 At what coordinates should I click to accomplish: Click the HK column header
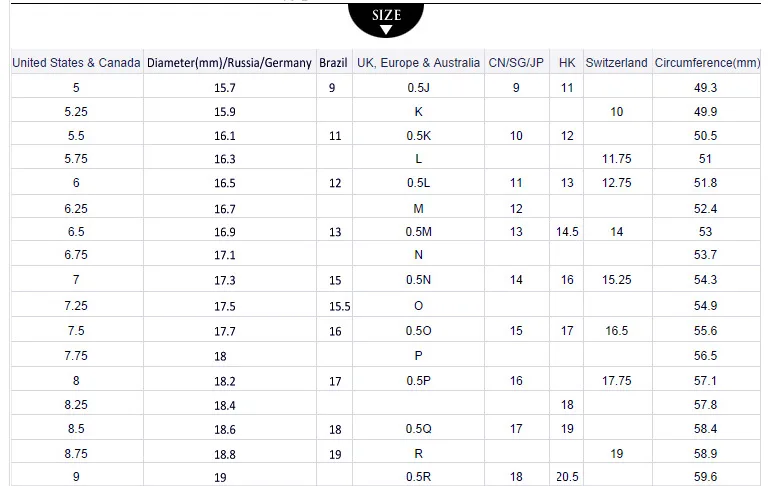(567, 63)
